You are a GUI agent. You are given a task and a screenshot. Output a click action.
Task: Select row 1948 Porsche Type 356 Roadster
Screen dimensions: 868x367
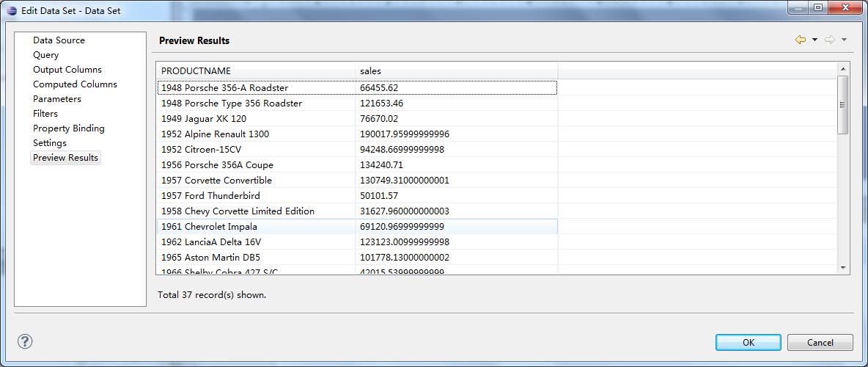coord(357,103)
